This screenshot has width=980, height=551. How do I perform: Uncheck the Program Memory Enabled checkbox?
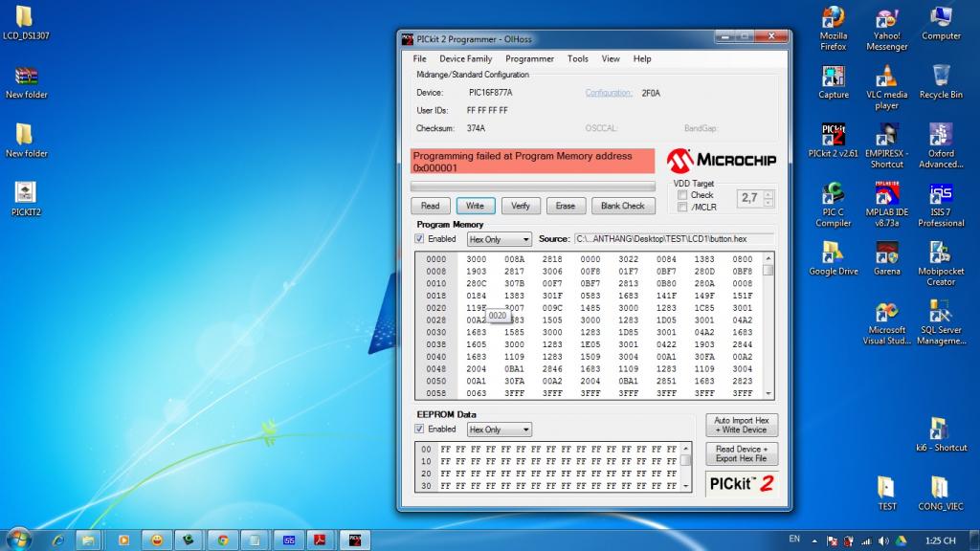coord(420,239)
